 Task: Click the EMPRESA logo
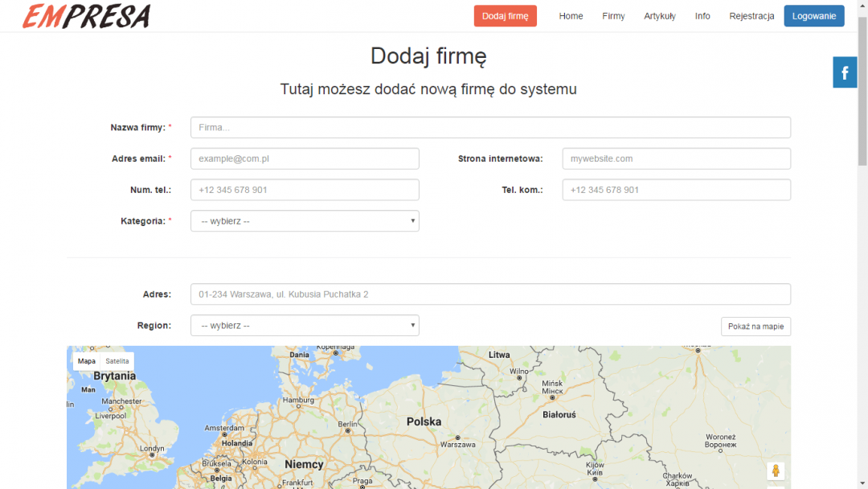pyautogui.click(x=86, y=16)
